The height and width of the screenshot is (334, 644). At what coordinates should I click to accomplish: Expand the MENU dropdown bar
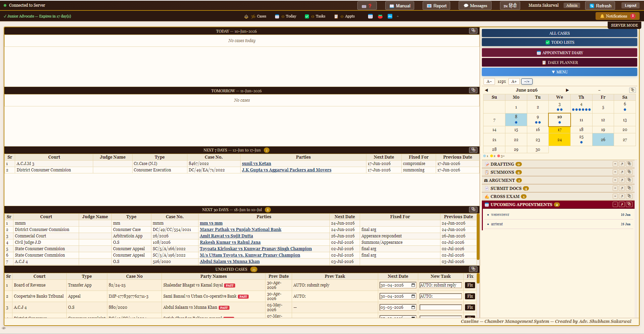[x=560, y=72]
